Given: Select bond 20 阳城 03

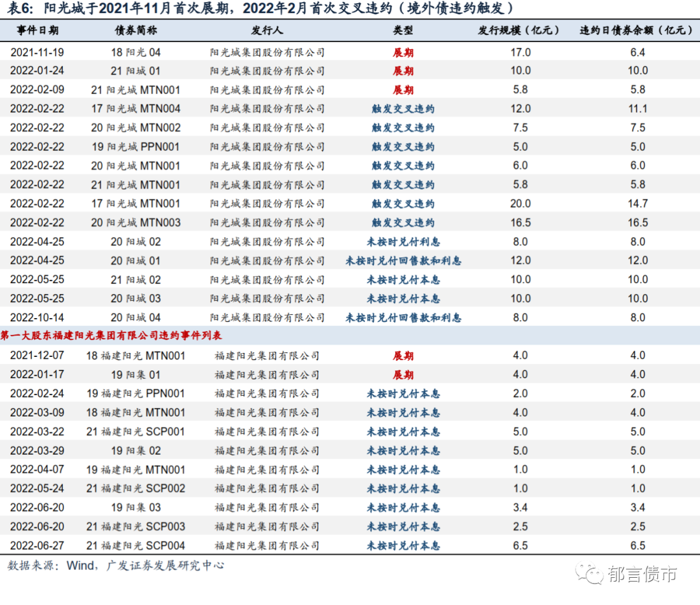Looking at the screenshot, I should [135, 299].
